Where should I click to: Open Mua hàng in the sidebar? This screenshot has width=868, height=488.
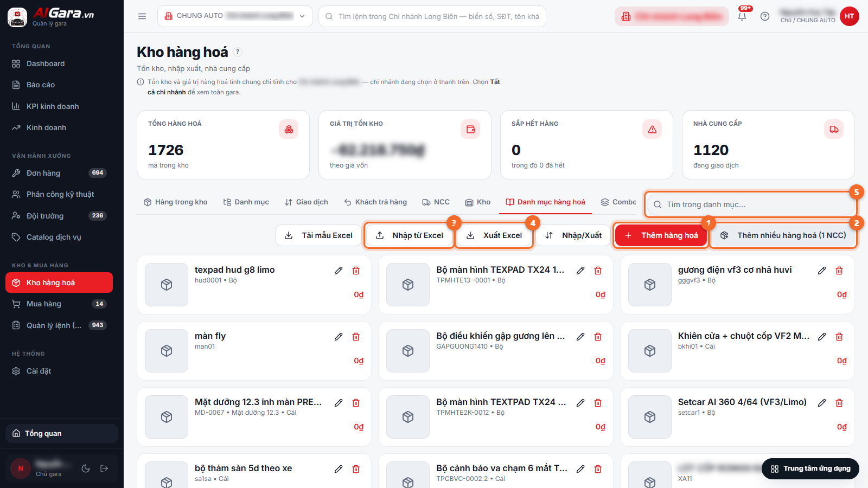tap(59, 304)
